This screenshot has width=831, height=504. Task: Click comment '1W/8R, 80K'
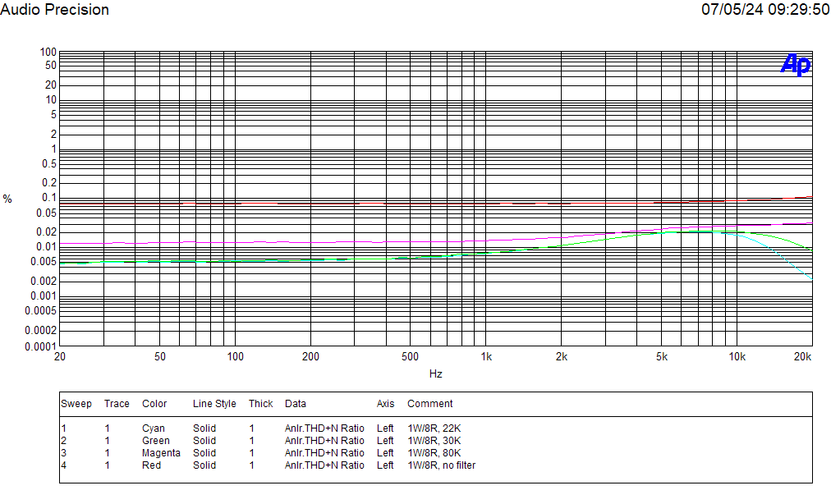point(434,453)
